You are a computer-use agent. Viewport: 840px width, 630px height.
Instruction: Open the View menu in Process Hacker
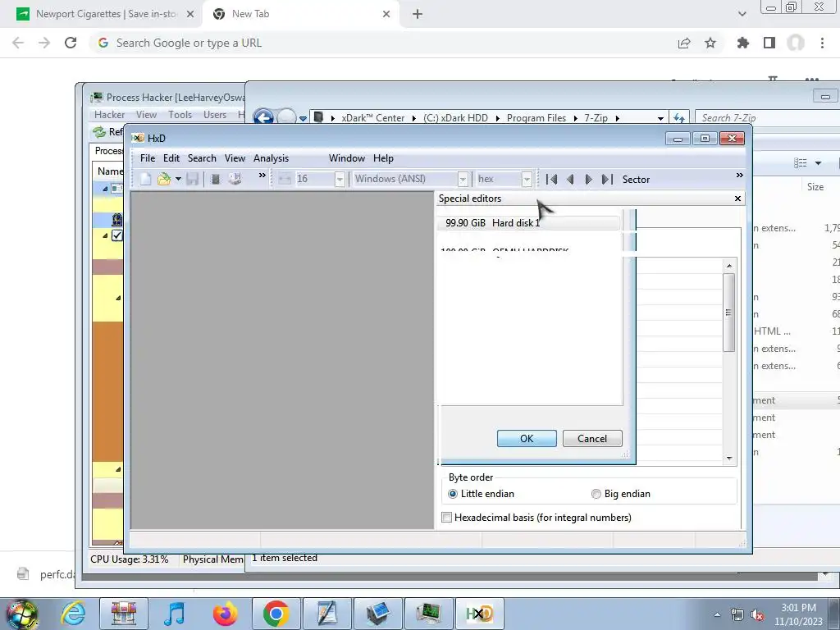pyautogui.click(x=146, y=115)
